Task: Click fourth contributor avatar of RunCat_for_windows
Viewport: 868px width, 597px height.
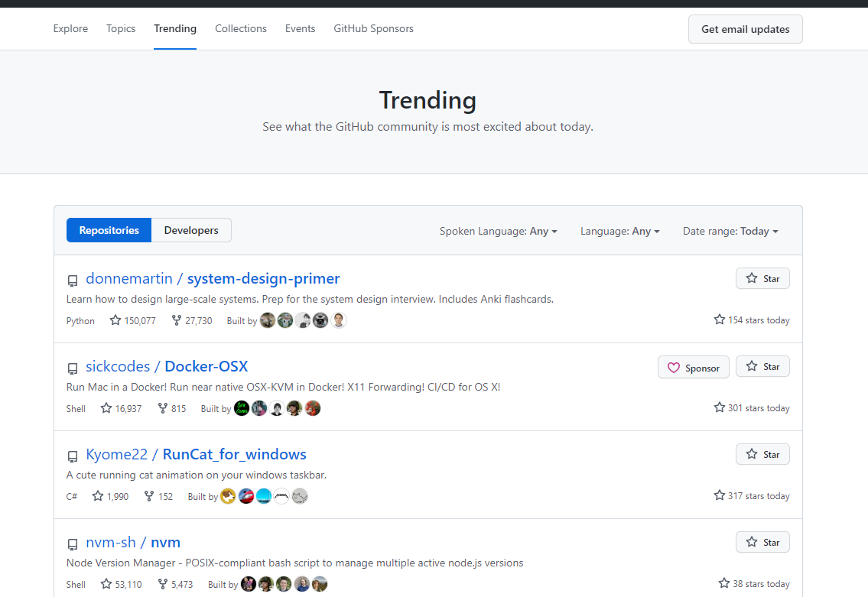Action: [x=281, y=496]
